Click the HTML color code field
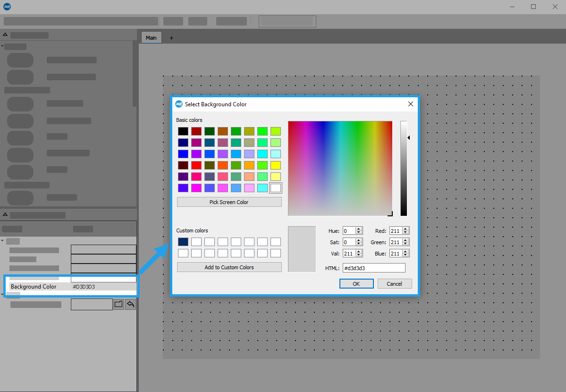This screenshot has height=392, width=566. (x=373, y=268)
